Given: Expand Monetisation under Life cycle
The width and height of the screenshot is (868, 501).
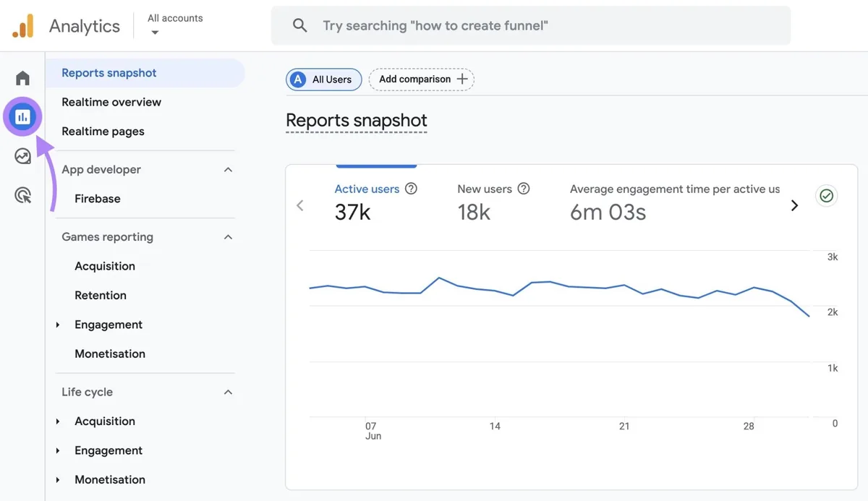Looking at the screenshot, I should click(x=58, y=480).
